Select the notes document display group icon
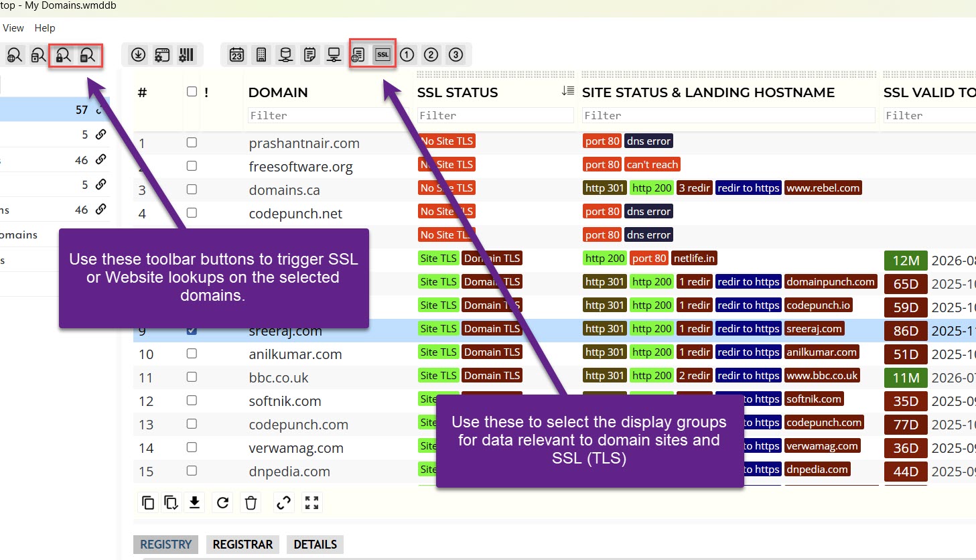 pos(309,55)
